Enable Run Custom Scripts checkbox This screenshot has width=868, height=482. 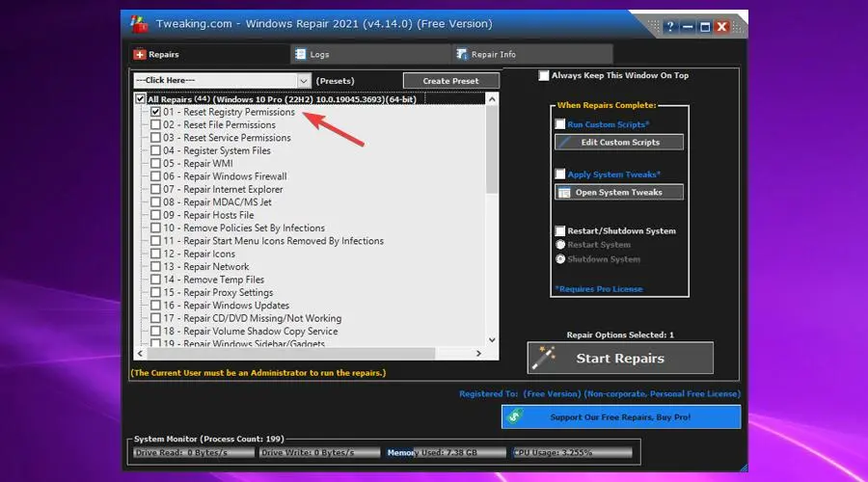pos(560,124)
